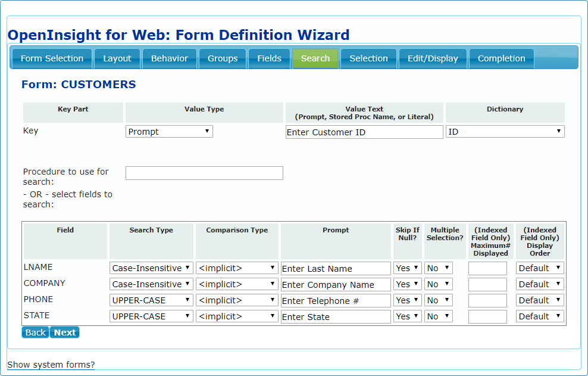Open PHONE Comparison Type dropdown
The image size is (588, 376).
237,300
